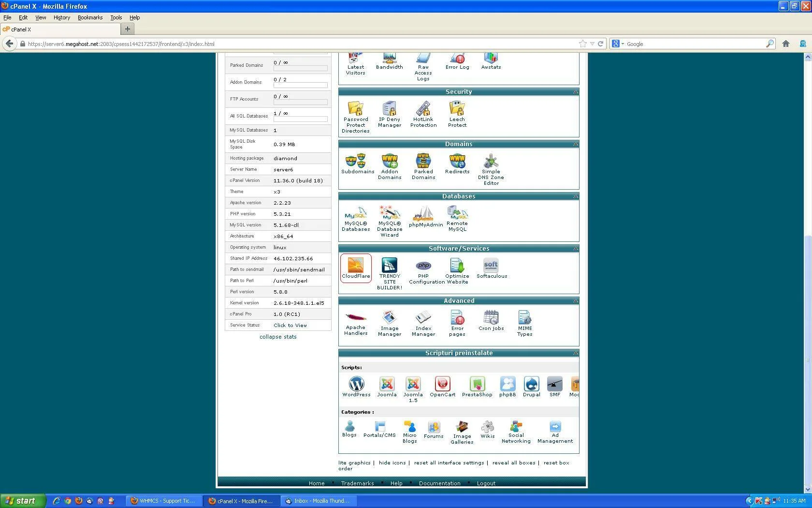Open HotLink Protection
The height and width of the screenshot is (508, 812).
pyautogui.click(x=423, y=114)
